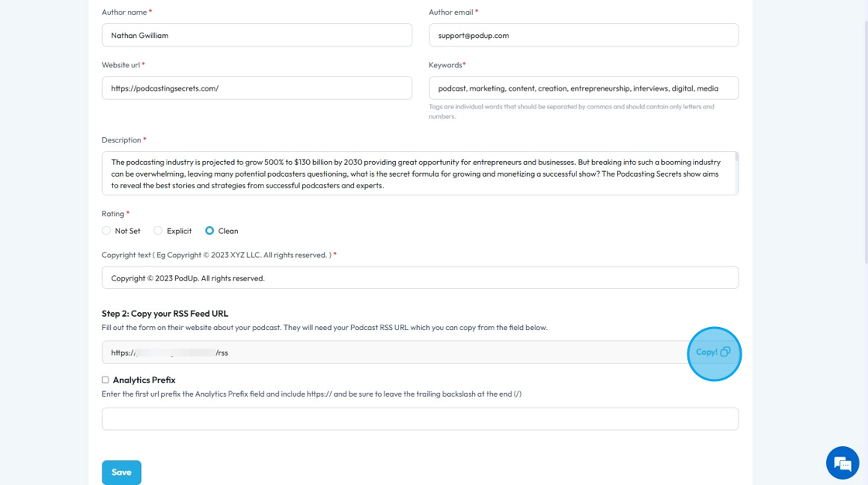Click the Explicit rating label text
The image size is (868, 485).
coord(179,231)
